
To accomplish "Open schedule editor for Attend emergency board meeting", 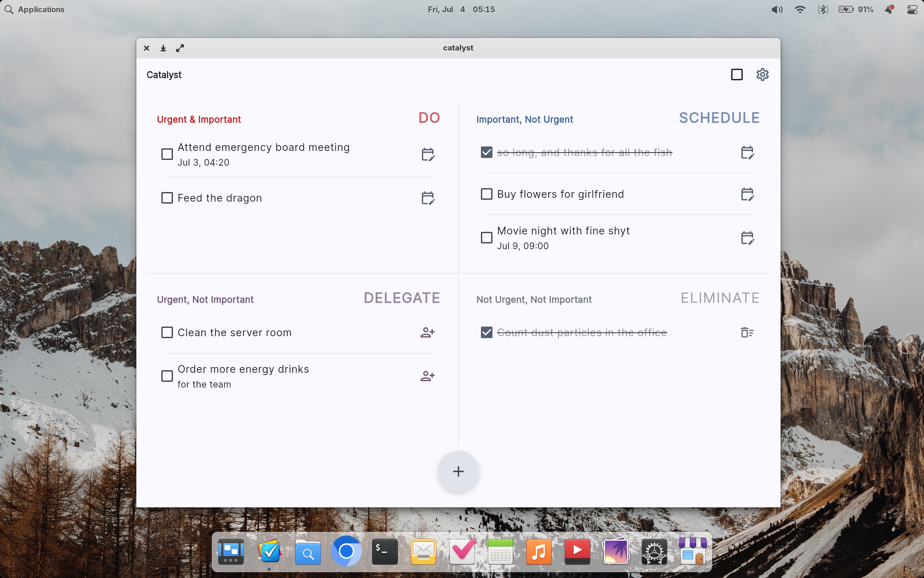I will [428, 154].
